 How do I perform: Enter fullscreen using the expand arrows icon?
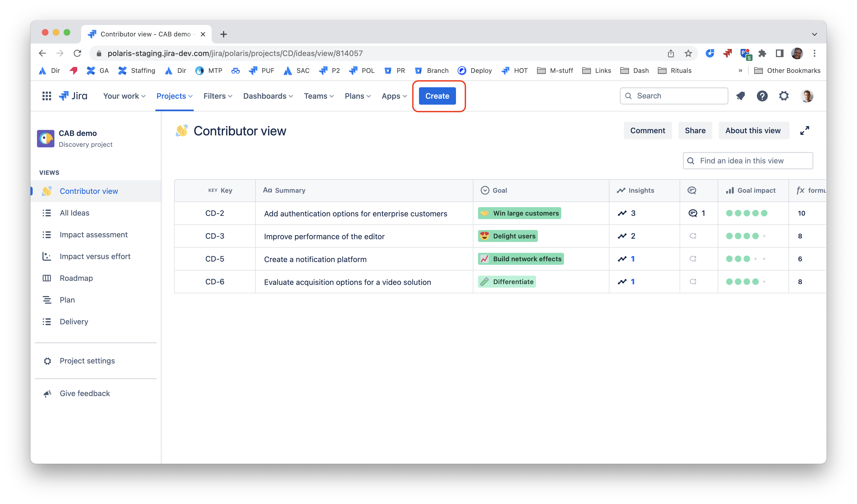pyautogui.click(x=805, y=130)
